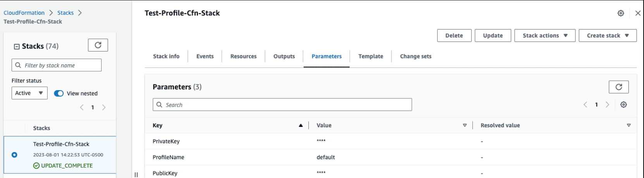Toggle the View nested switch
The height and width of the screenshot is (178, 644).
tap(59, 93)
